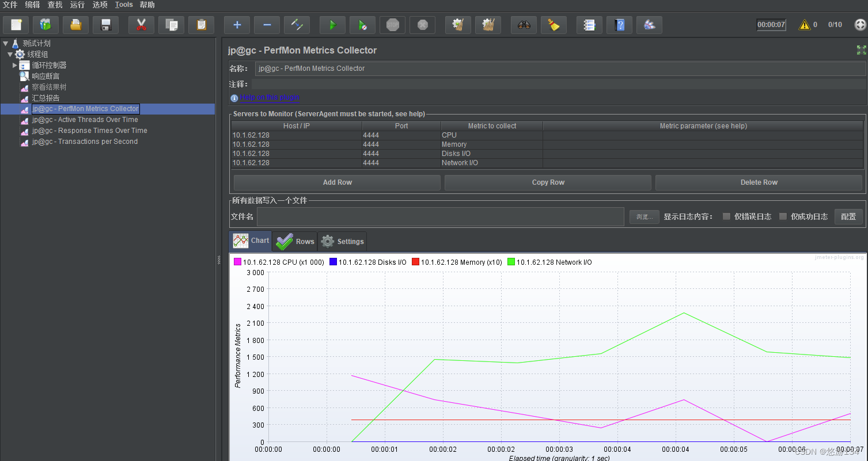Click the 文件名 filename input field
Viewport: 868px width, 461px height.
click(x=441, y=217)
